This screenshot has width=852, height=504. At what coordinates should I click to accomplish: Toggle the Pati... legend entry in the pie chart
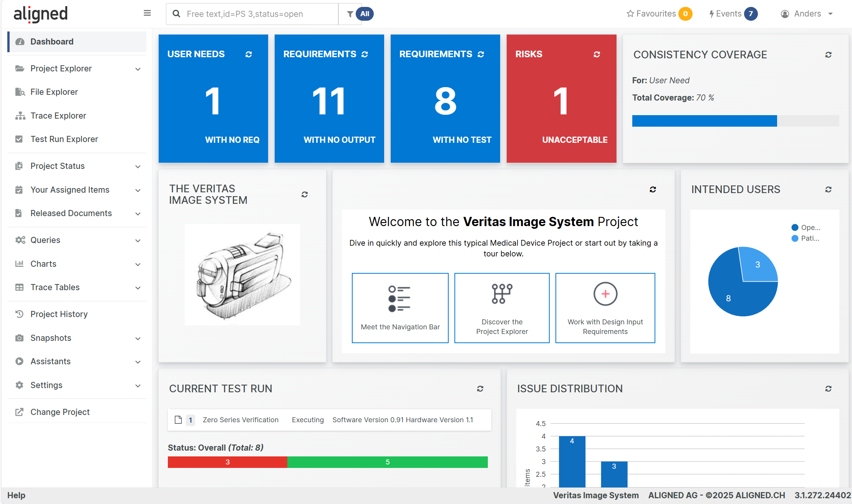click(x=806, y=238)
